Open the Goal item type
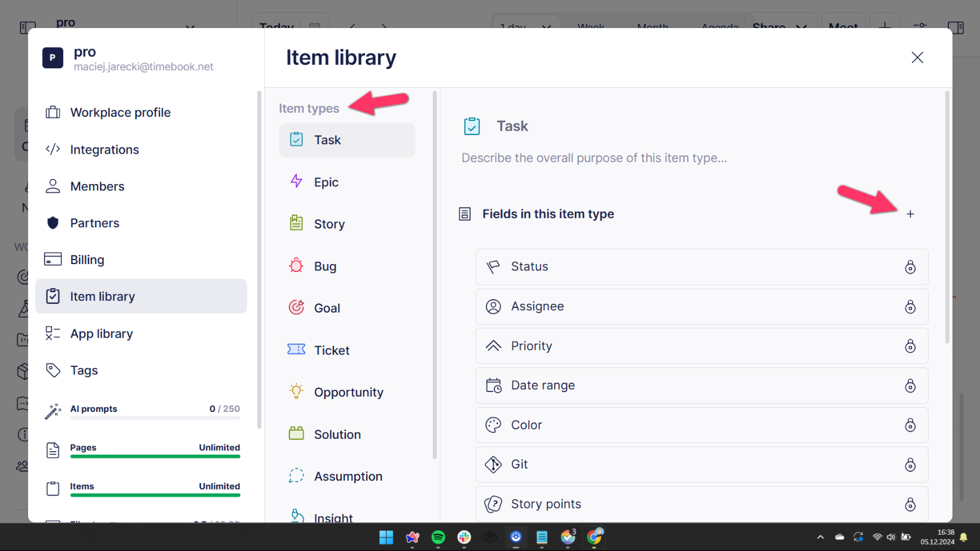 (326, 308)
